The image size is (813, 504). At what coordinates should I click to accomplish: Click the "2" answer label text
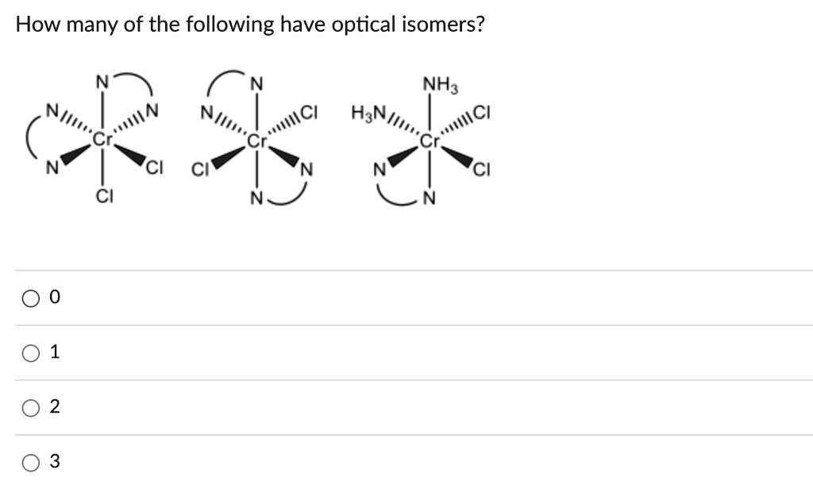point(55,406)
